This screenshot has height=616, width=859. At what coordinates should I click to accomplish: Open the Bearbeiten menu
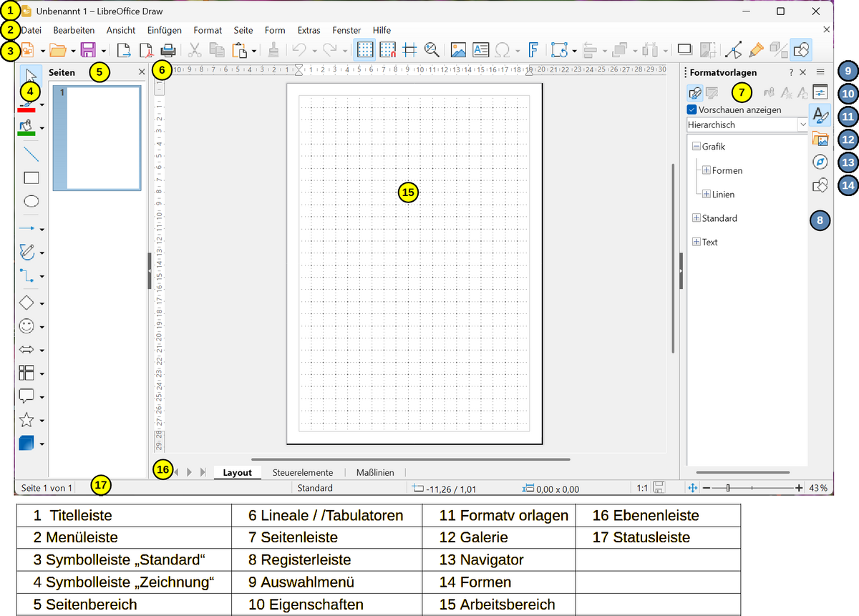click(x=74, y=30)
